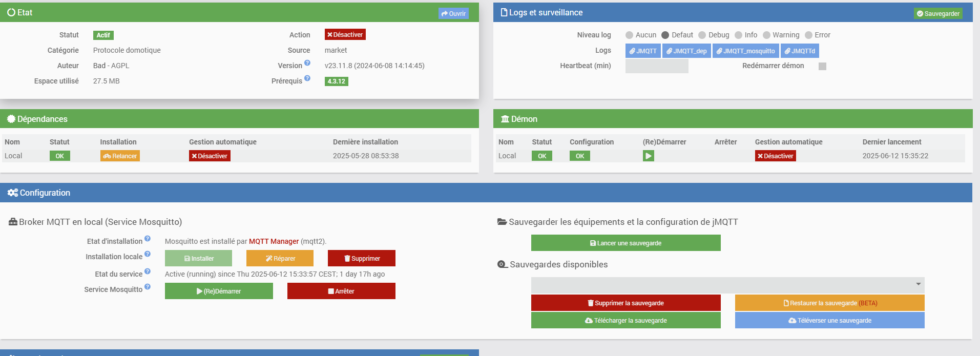
Task: Click the Installer button for Mosquitto
Action: 198,258
